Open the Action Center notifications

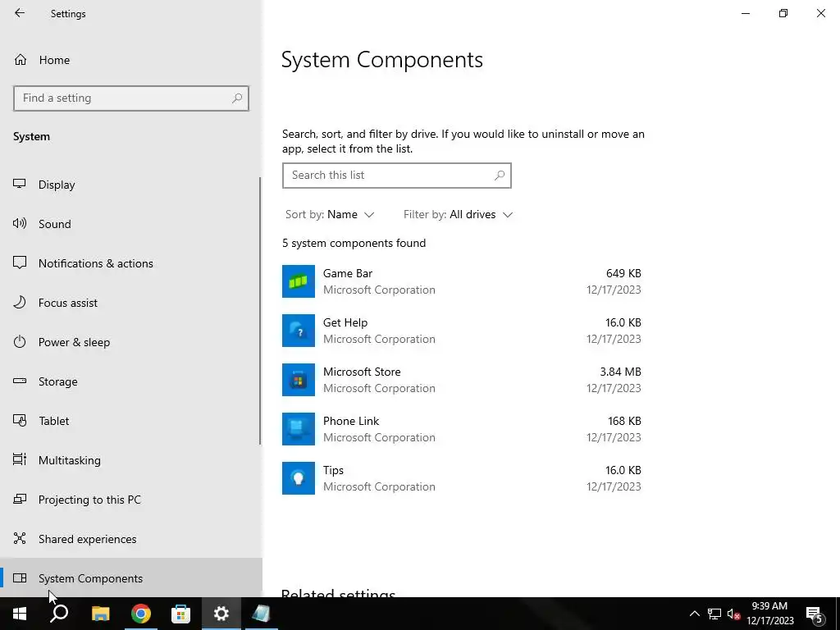(815, 615)
